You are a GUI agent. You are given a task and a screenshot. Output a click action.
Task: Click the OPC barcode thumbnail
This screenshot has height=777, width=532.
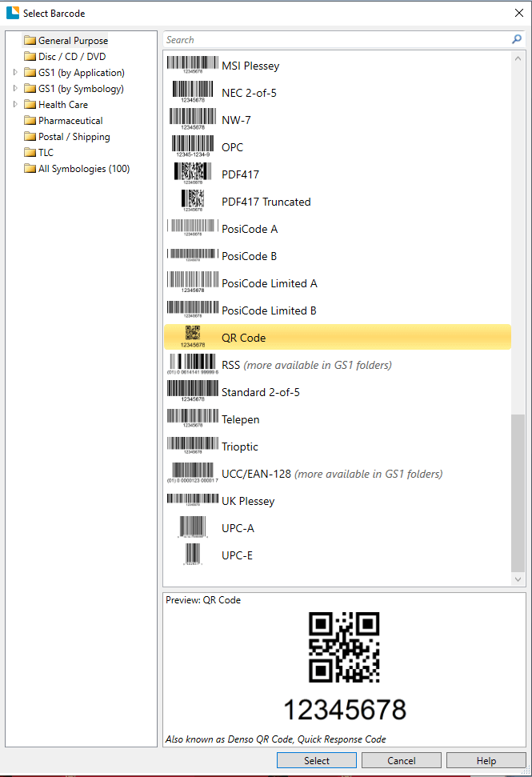tap(192, 146)
